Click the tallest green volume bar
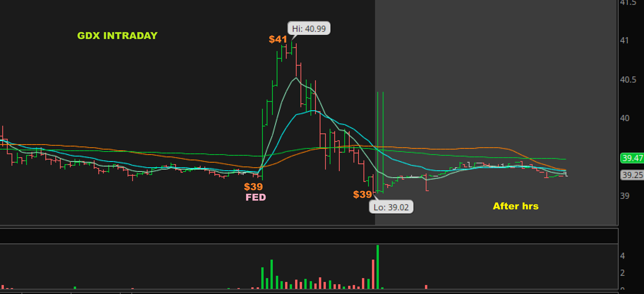This screenshot has height=294, width=644. click(x=377, y=266)
